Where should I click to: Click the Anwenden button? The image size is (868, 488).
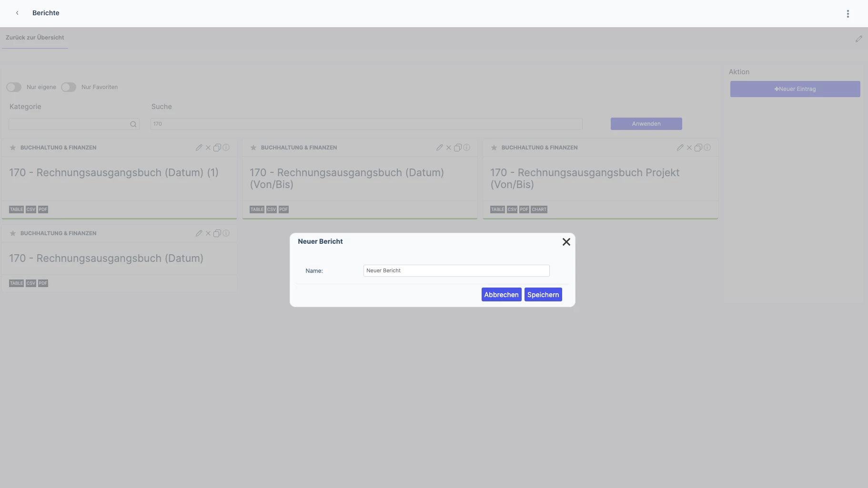coord(646,124)
